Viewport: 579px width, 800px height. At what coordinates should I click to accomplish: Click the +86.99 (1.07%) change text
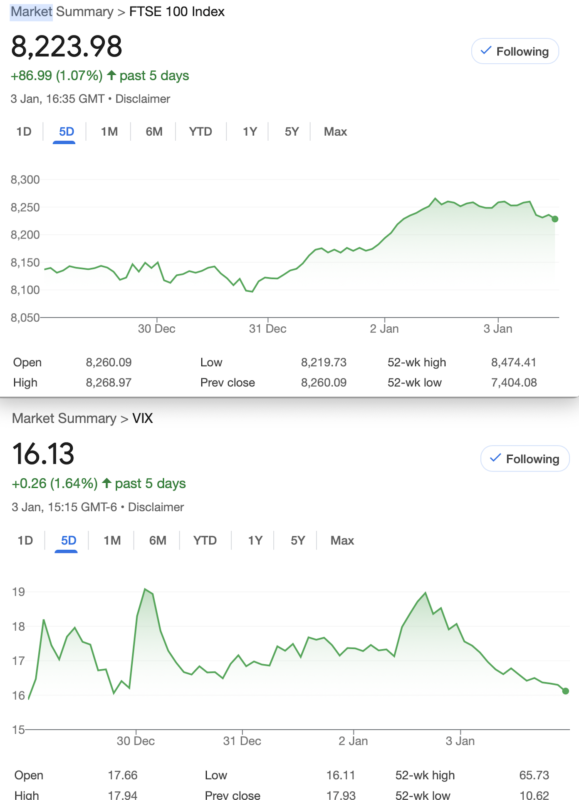pyautogui.click(x=57, y=76)
